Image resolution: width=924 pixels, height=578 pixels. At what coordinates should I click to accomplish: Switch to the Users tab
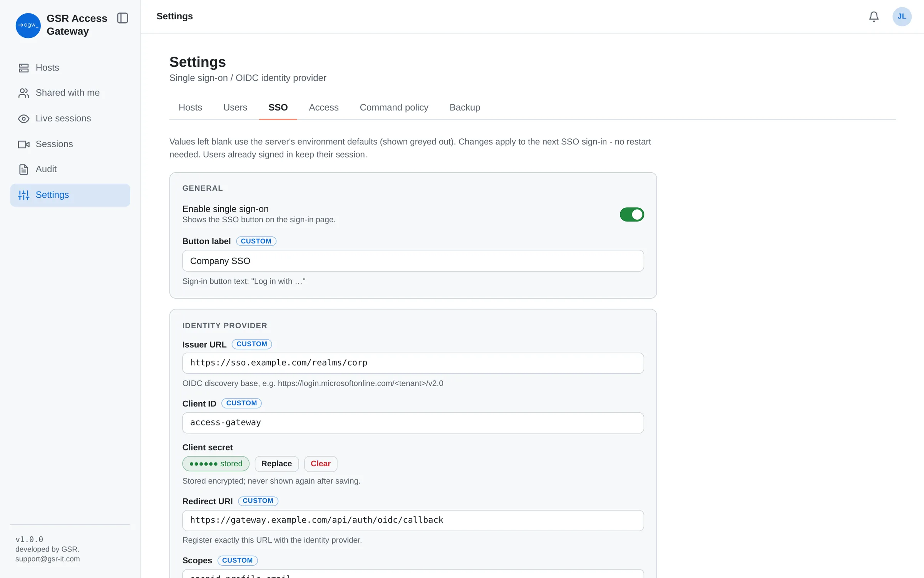pos(235,108)
